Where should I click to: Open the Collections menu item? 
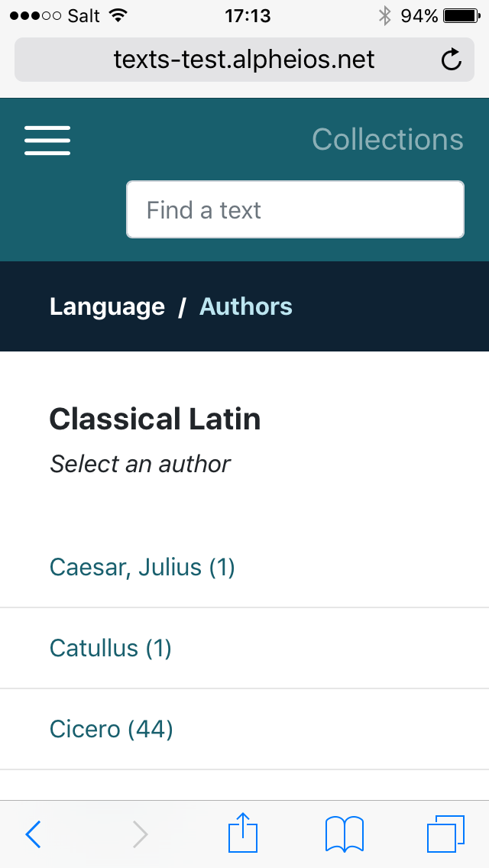pos(387,140)
